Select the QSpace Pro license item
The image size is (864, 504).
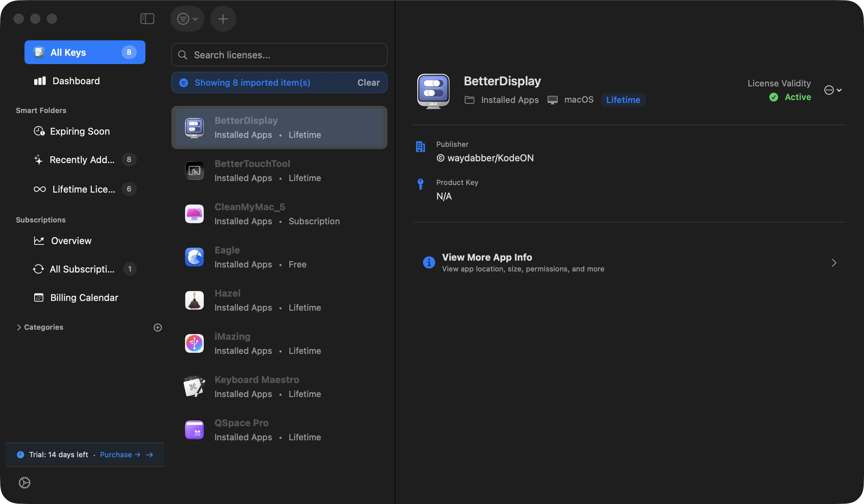tap(279, 430)
